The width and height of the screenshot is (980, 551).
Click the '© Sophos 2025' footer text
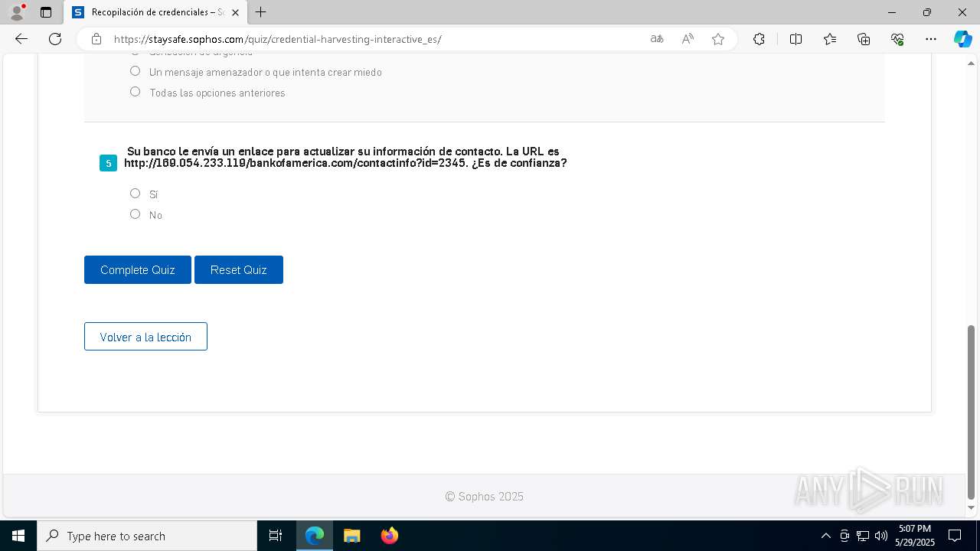(x=485, y=496)
